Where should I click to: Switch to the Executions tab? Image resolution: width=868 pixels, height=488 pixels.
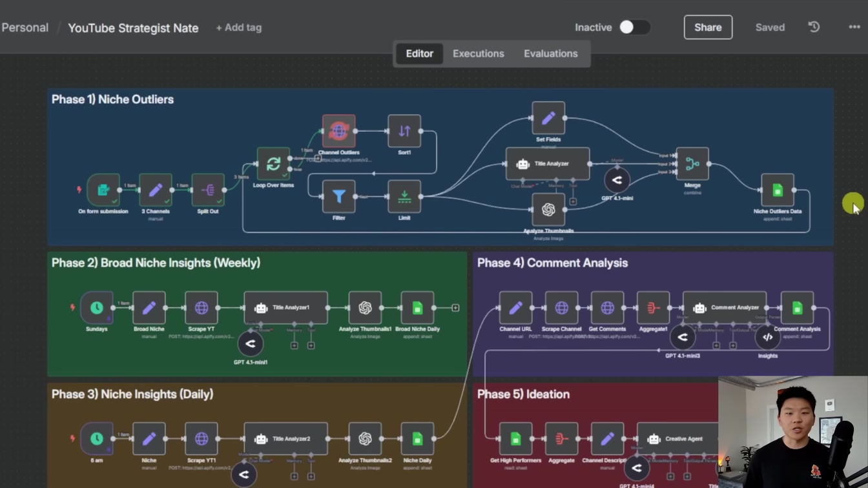(x=479, y=54)
